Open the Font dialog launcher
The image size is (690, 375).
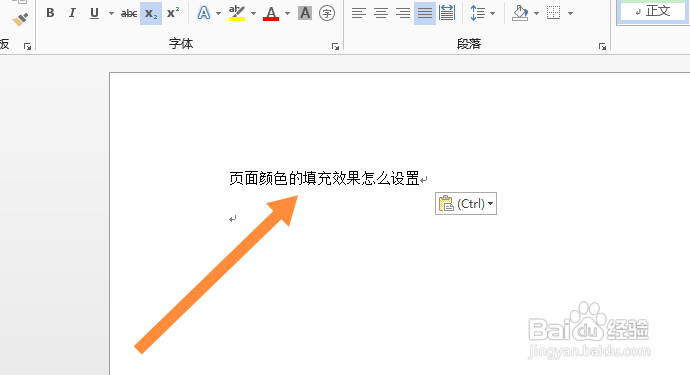(335, 46)
